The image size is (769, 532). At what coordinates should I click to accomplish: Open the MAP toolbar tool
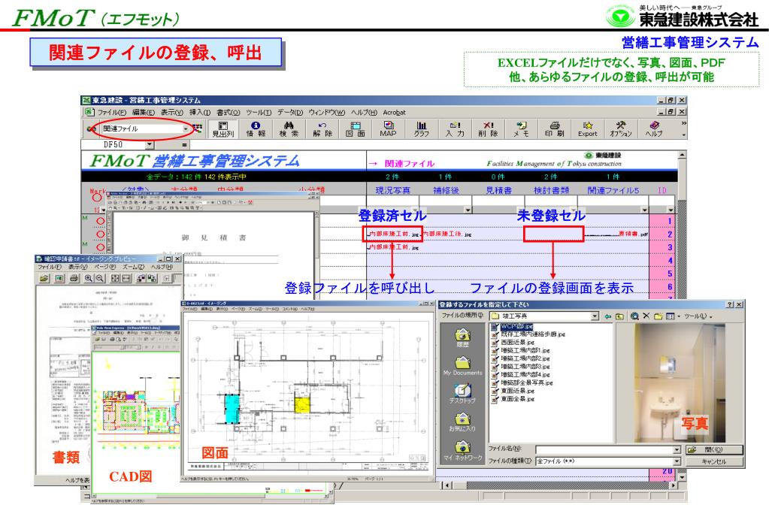[x=389, y=129]
